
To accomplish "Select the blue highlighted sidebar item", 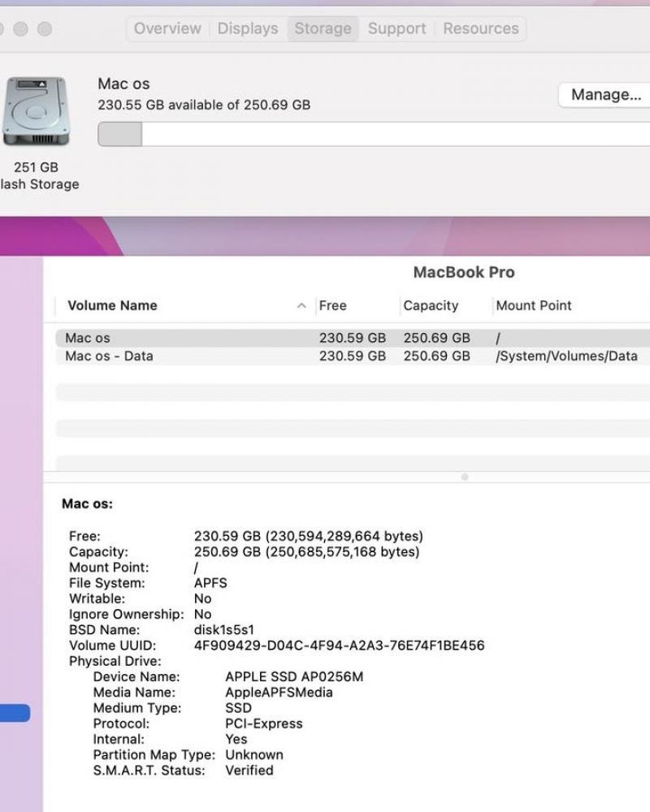I will [15, 713].
